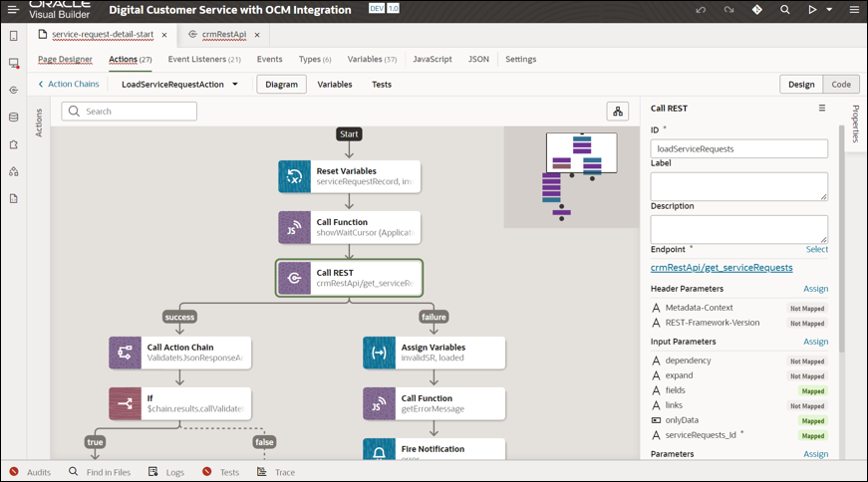
Task: Click the Run preview play icon
Action: click(812, 10)
